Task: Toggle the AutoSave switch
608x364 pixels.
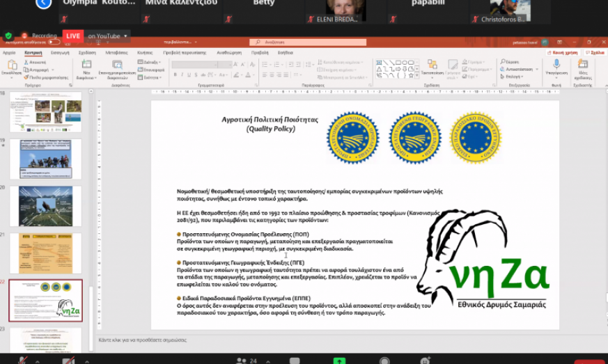Action: pyautogui.click(x=54, y=42)
